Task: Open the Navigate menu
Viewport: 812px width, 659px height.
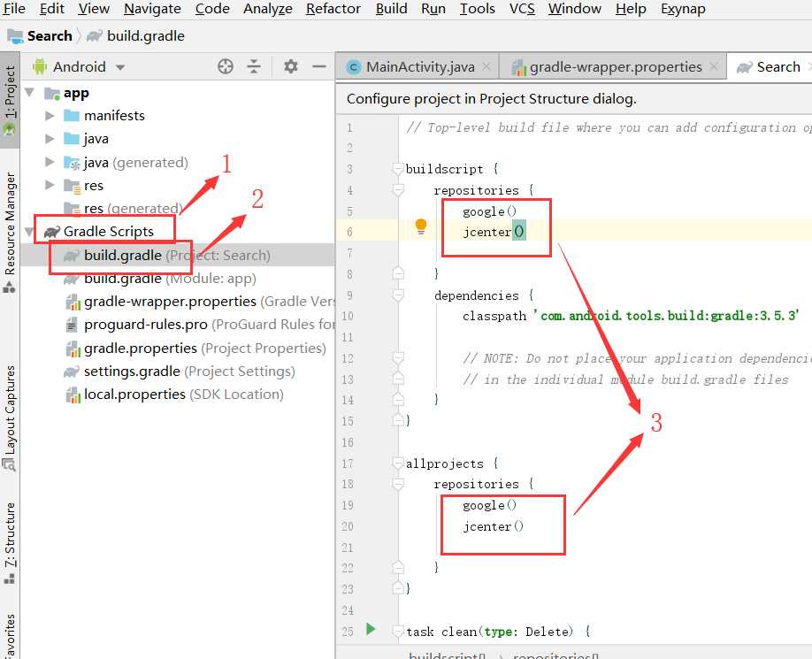Action: point(152,9)
